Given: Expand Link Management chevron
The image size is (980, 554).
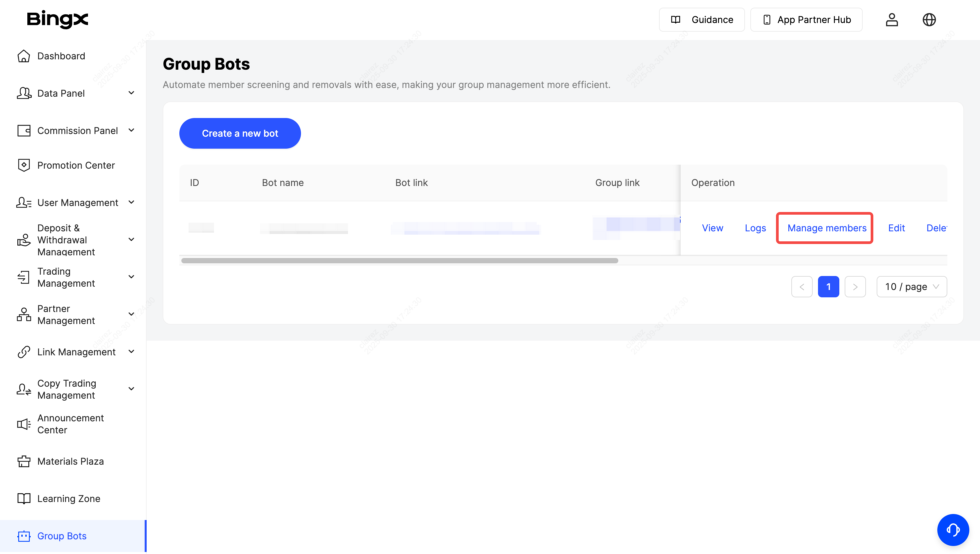Looking at the screenshot, I should click(x=131, y=352).
